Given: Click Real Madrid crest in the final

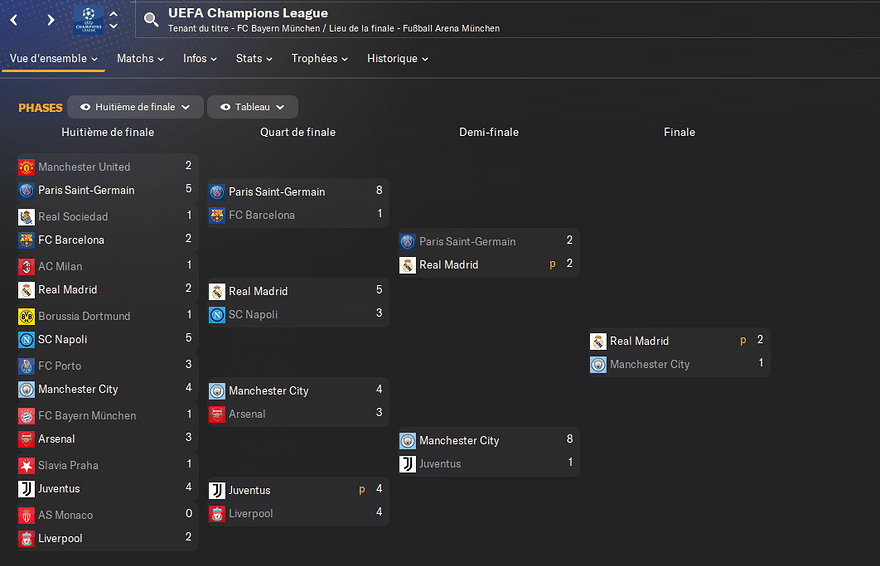Looking at the screenshot, I should click(x=598, y=341).
